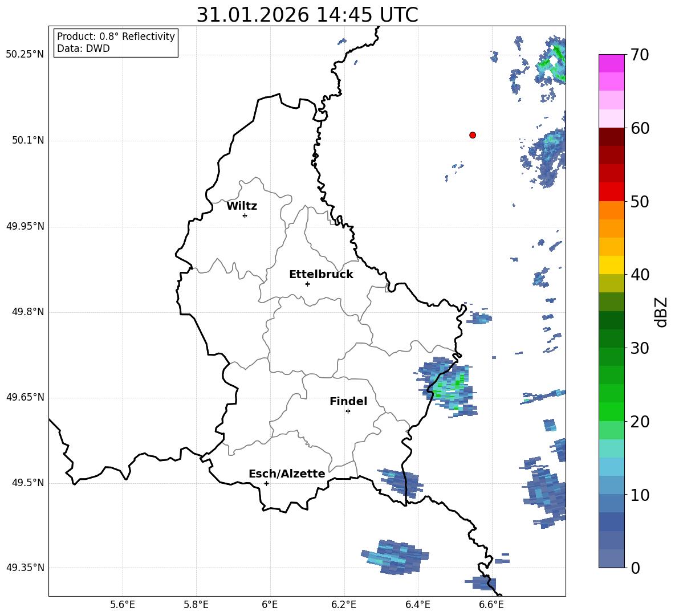Click the Findel station cross marker
The width and height of the screenshot is (675, 616).
pyautogui.click(x=348, y=411)
